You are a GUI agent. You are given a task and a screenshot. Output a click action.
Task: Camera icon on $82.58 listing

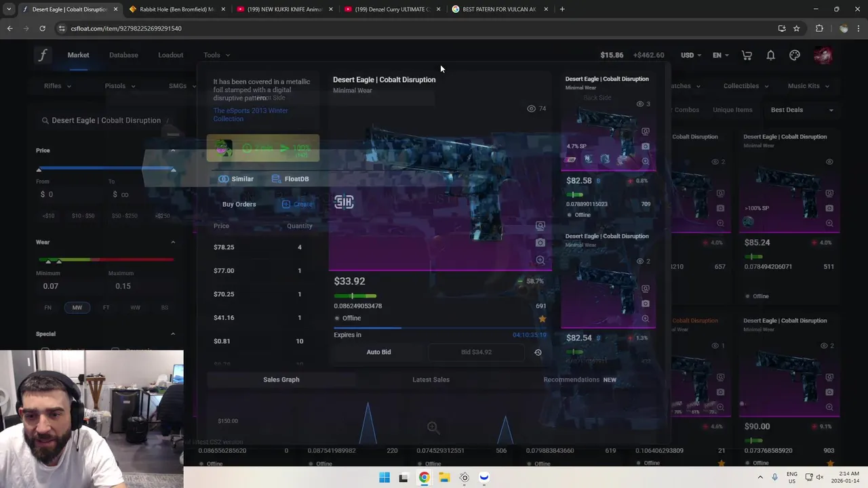click(x=646, y=146)
